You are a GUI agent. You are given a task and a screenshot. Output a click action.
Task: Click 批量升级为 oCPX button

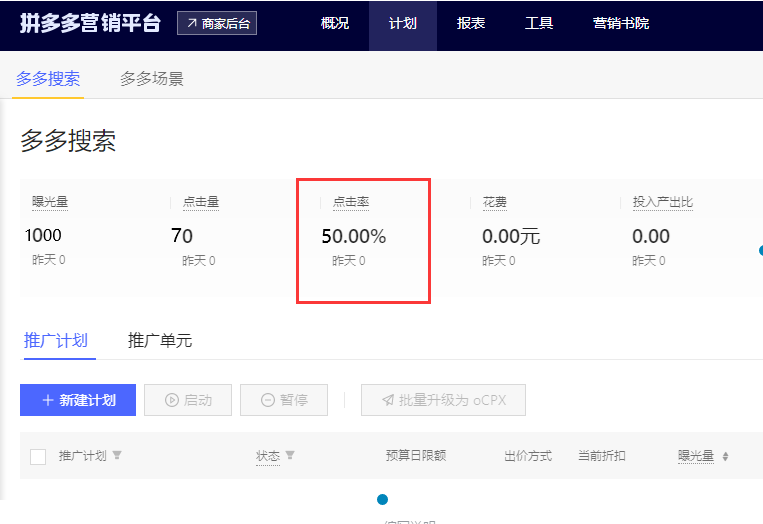click(443, 400)
